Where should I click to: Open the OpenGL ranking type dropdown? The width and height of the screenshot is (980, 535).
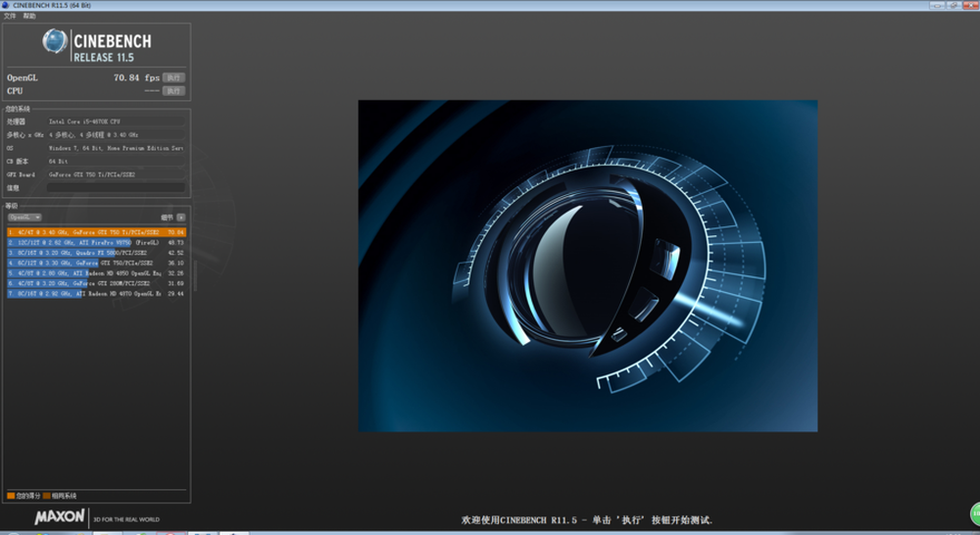click(x=24, y=217)
